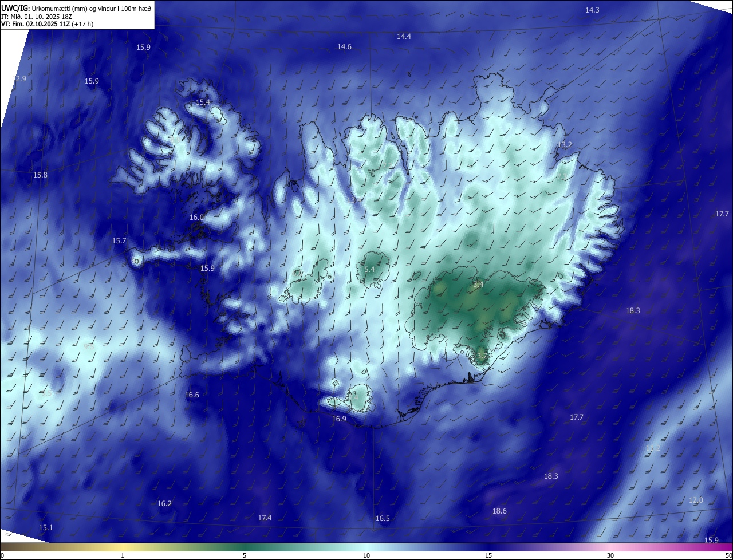Click the 14.4 value label

(x=404, y=36)
